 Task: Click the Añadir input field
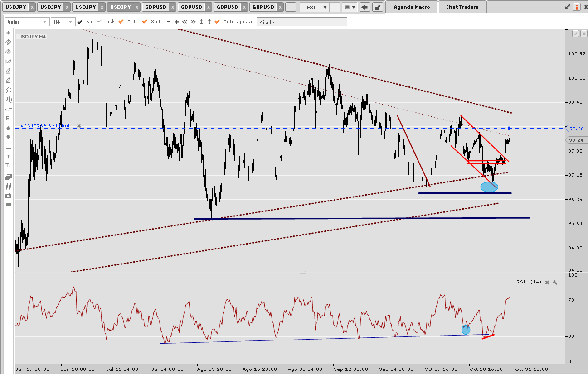(x=301, y=22)
